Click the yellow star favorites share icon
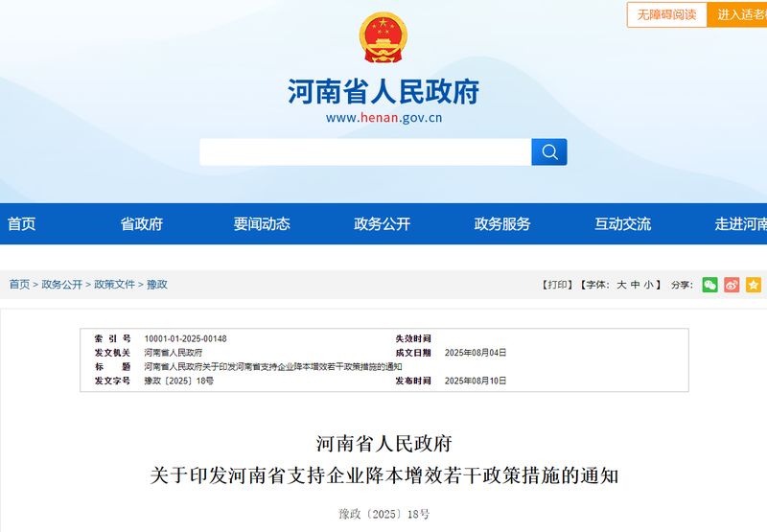Viewport: 767px width, 532px height. (754, 285)
